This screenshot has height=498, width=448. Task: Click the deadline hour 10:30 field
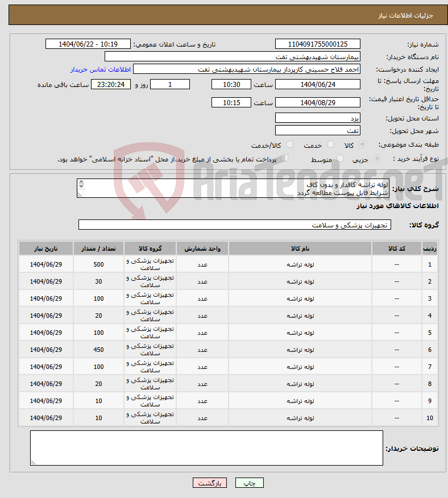(231, 84)
